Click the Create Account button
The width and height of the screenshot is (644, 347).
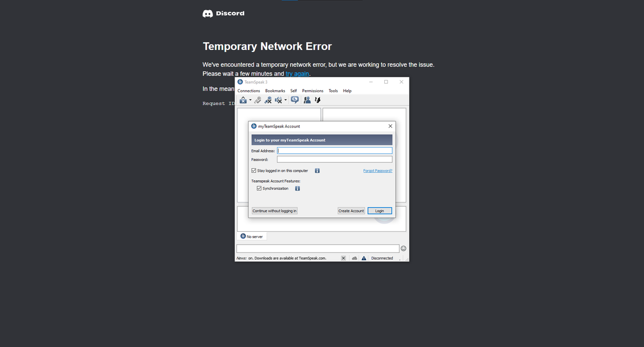click(x=351, y=211)
